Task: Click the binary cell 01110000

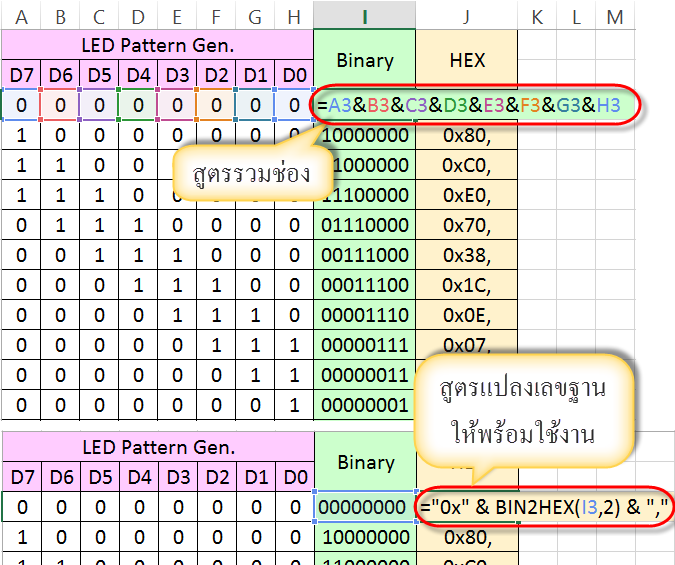Action: [x=365, y=227]
